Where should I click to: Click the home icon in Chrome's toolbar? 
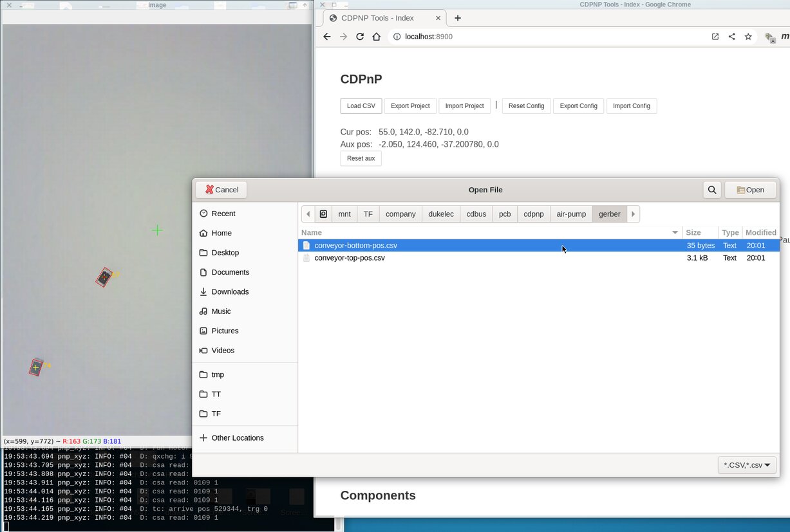(377, 37)
